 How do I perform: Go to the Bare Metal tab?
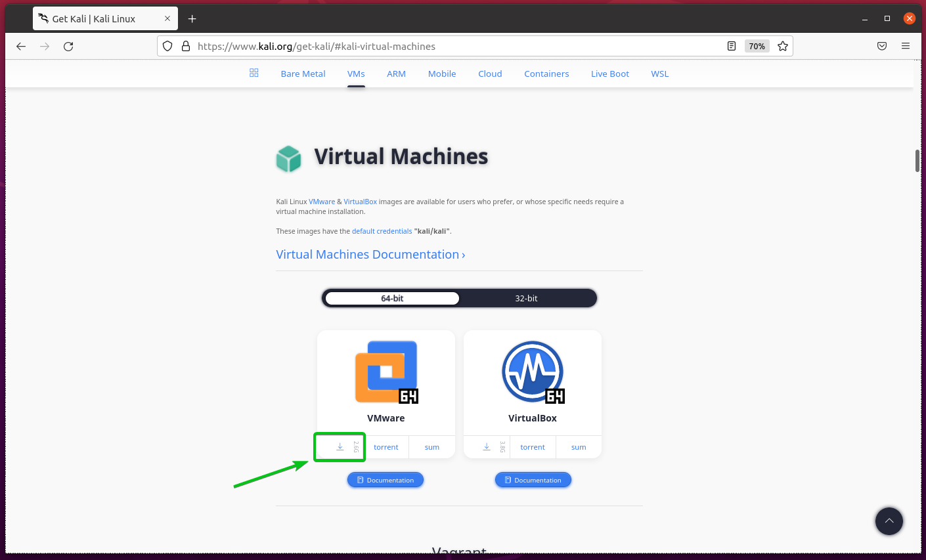pyautogui.click(x=303, y=74)
